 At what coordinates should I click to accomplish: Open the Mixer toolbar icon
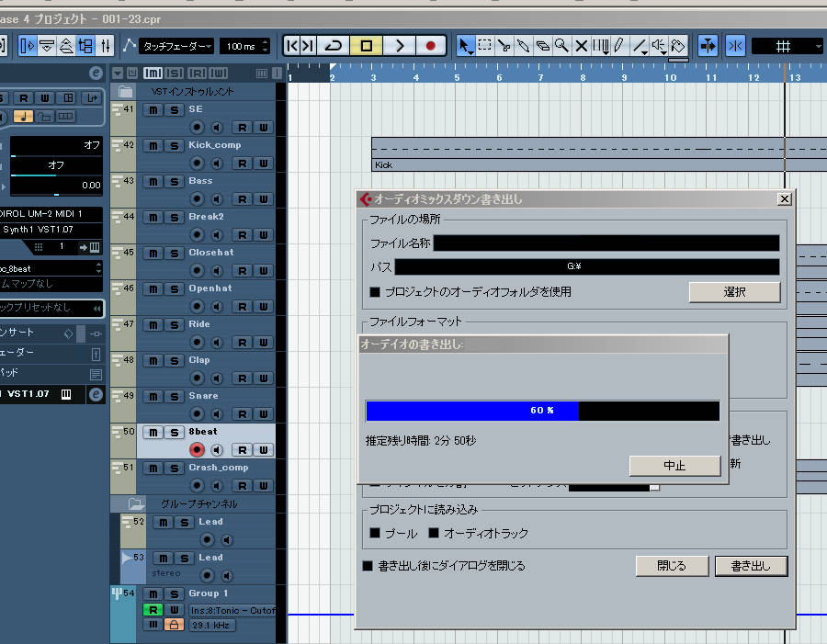[105, 46]
